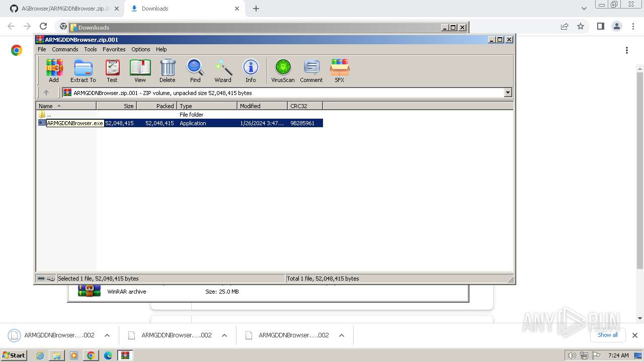Open the Find magnifier tool
This screenshot has height=362, width=644.
point(195,70)
